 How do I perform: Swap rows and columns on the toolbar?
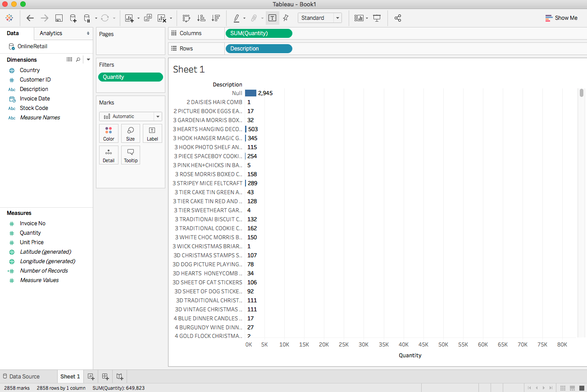pos(186,18)
